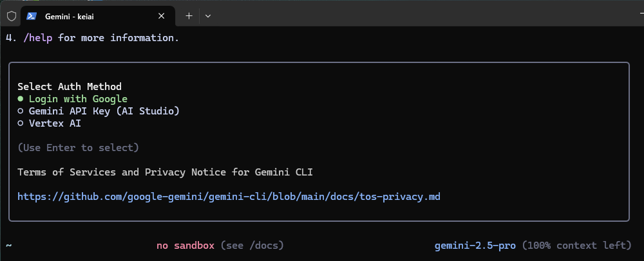
Task: Select the Vertex AI auth method
Action: tap(50, 123)
